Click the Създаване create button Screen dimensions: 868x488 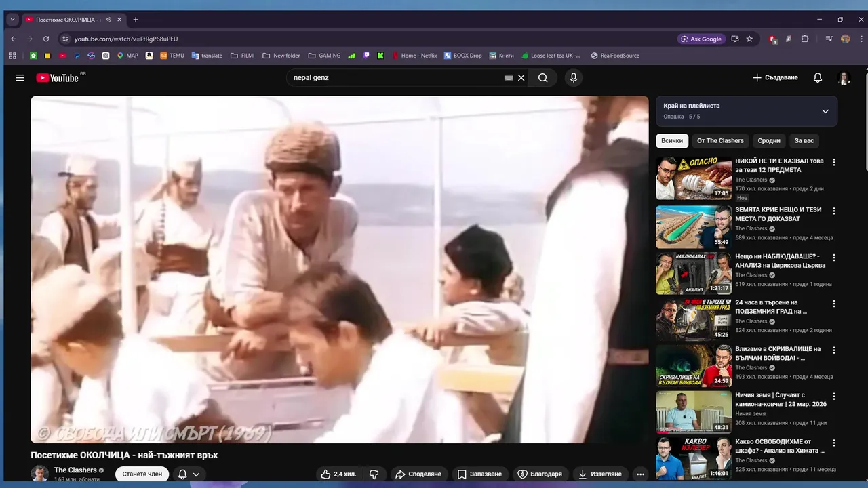[x=775, y=78]
